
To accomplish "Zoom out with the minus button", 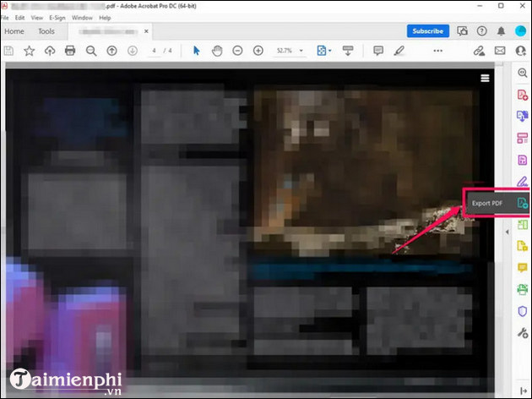I will [x=236, y=51].
